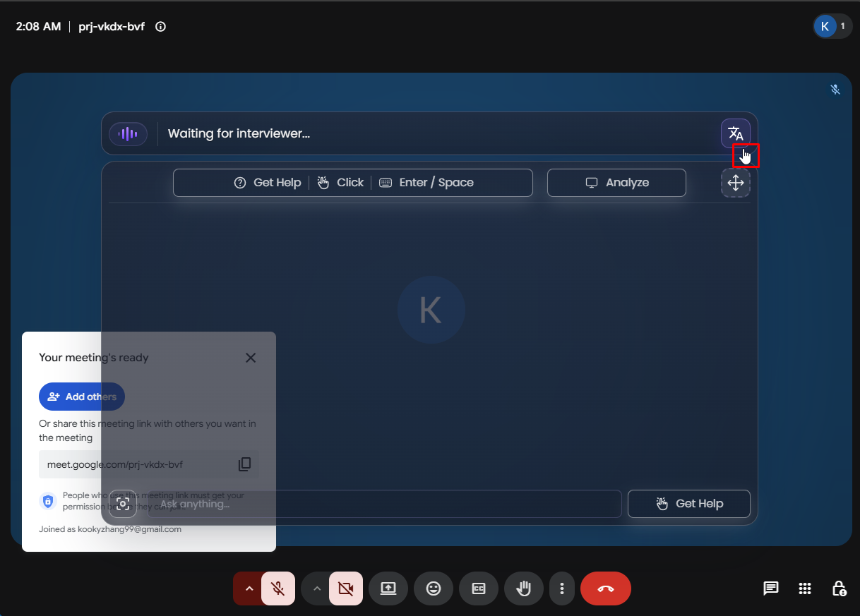Click the prj-vkdx-bvf meeting code title
Viewport: 860px width, 616px height.
click(112, 27)
